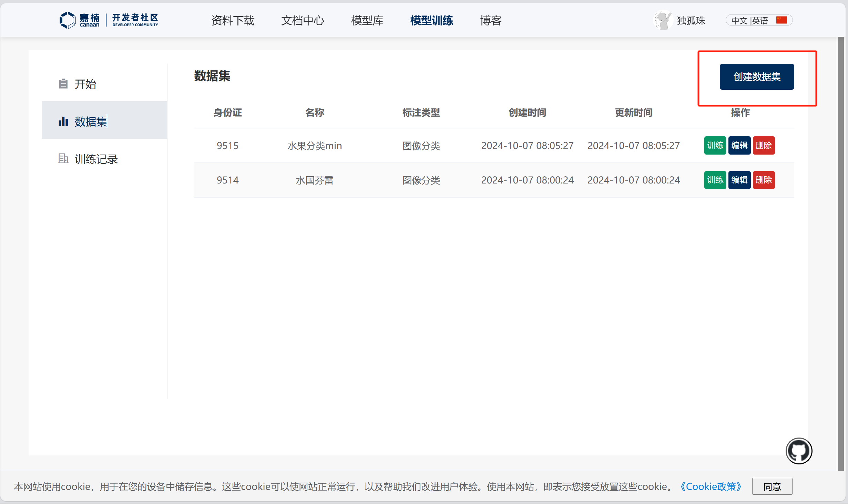Toggle the 中文 | 英语 language switch
The height and width of the screenshot is (504, 848).
(749, 21)
